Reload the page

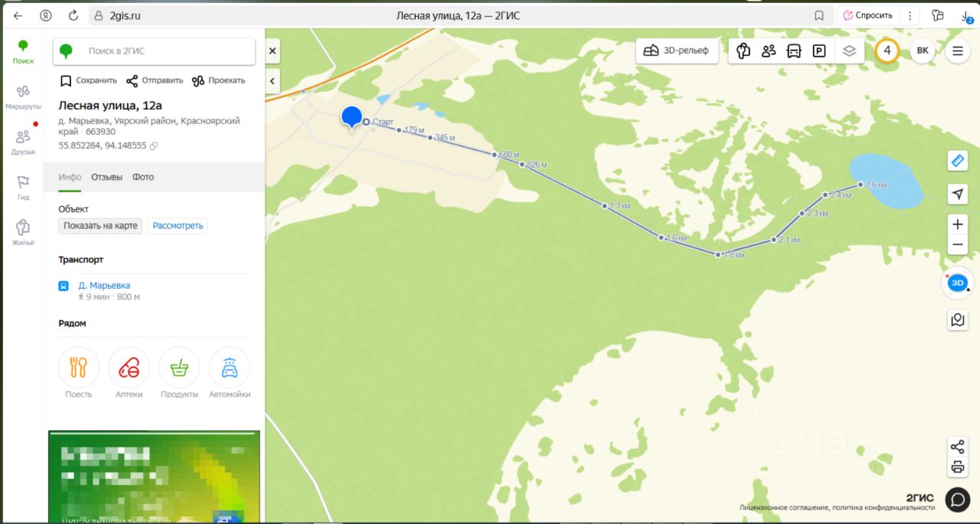[73, 15]
